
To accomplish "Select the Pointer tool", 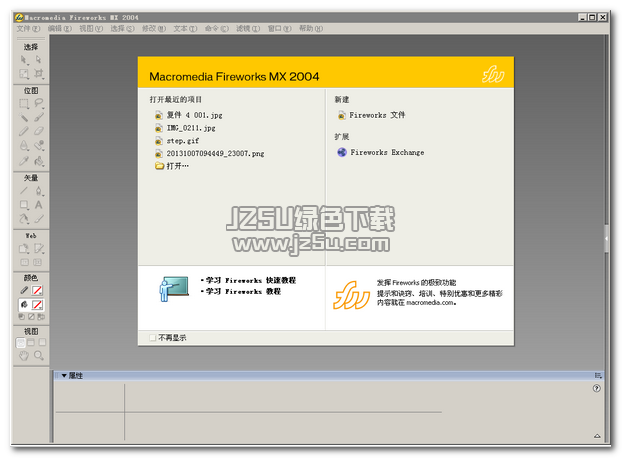I will pyautogui.click(x=24, y=59).
